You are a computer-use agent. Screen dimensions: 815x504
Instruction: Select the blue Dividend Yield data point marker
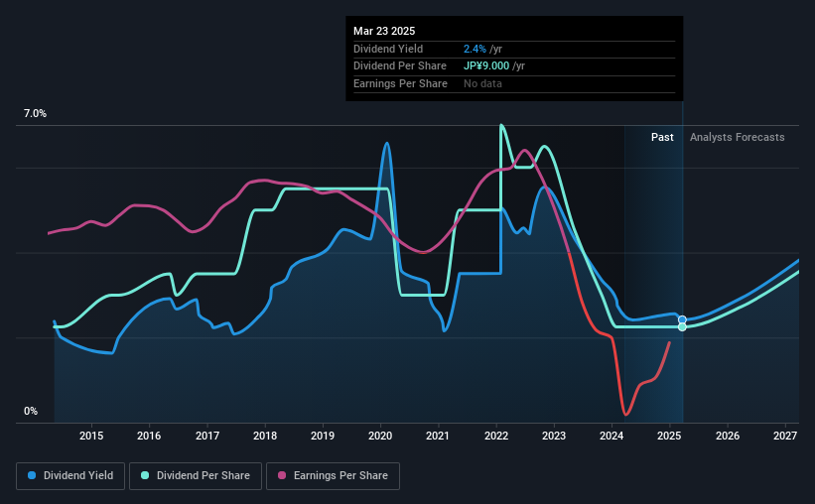click(682, 319)
